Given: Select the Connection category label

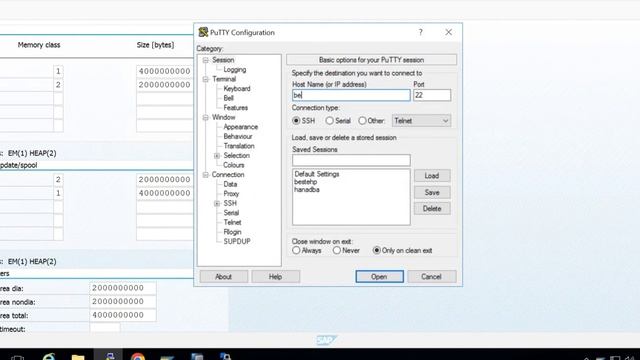Looking at the screenshot, I should 228,175.
